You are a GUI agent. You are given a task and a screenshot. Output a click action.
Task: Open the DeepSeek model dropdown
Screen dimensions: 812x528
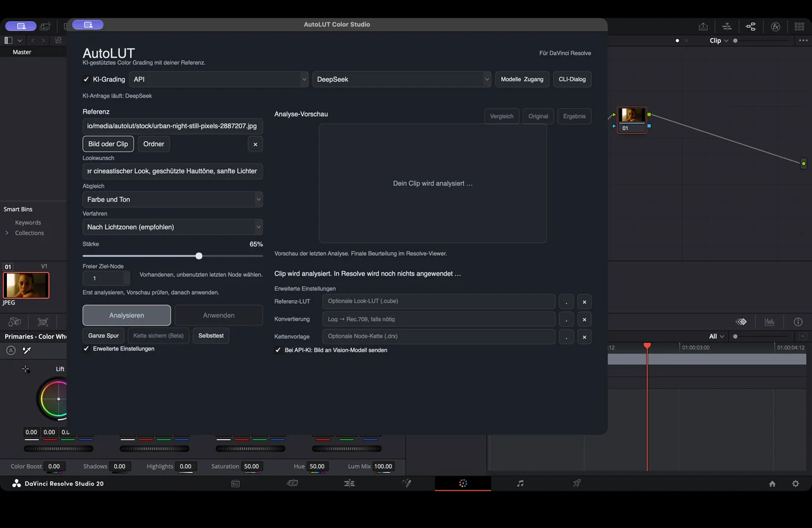tap(402, 79)
